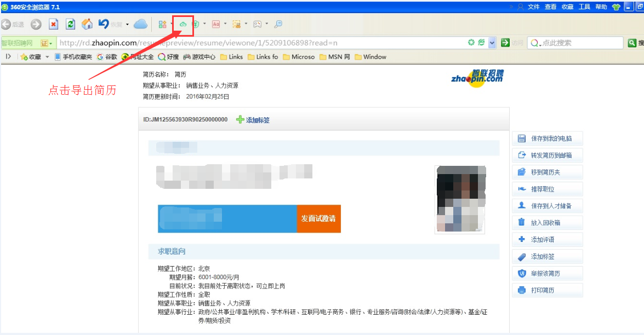Open the 恢复 undo dropdown arrow

coord(127,25)
